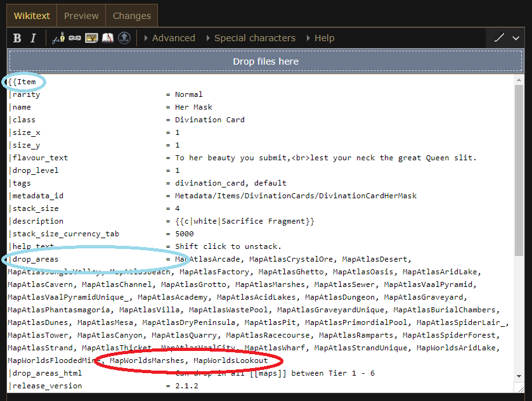Switch to the Wikitext tab

point(32,16)
